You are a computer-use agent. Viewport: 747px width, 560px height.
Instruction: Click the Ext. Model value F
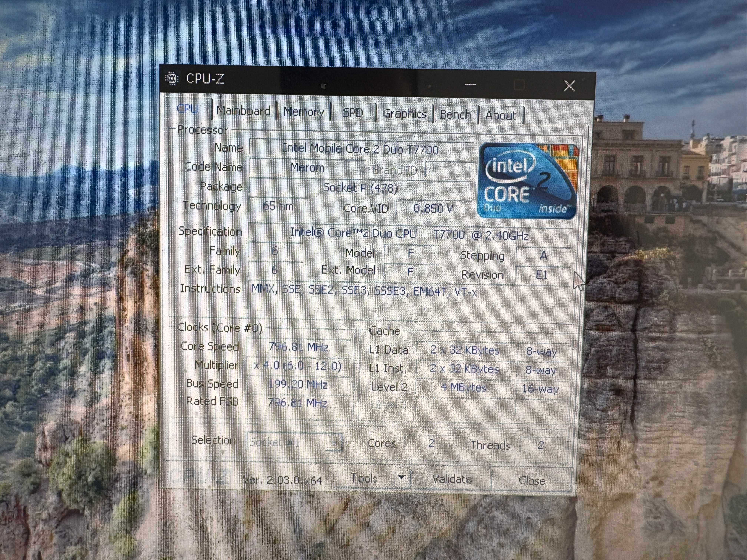(x=410, y=272)
